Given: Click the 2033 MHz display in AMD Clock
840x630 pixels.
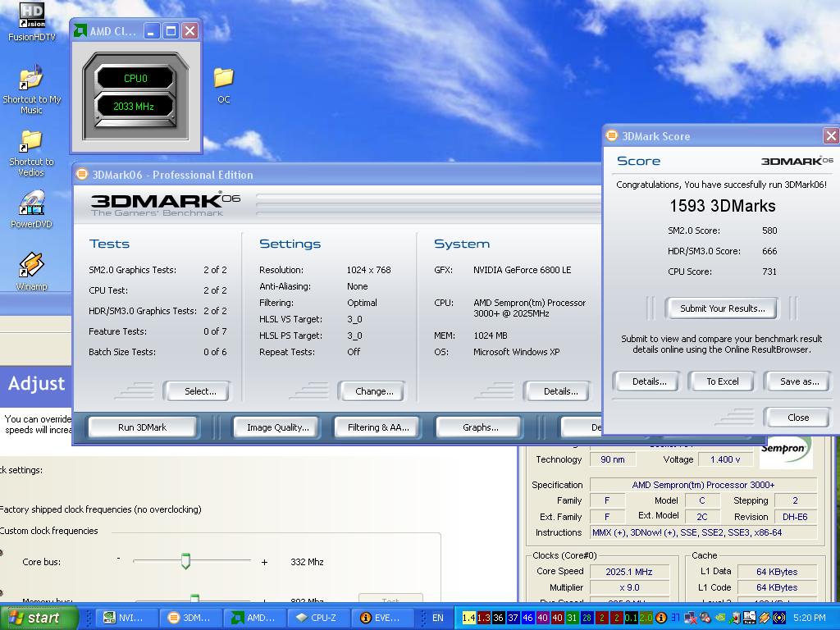Looking at the screenshot, I should coord(134,106).
